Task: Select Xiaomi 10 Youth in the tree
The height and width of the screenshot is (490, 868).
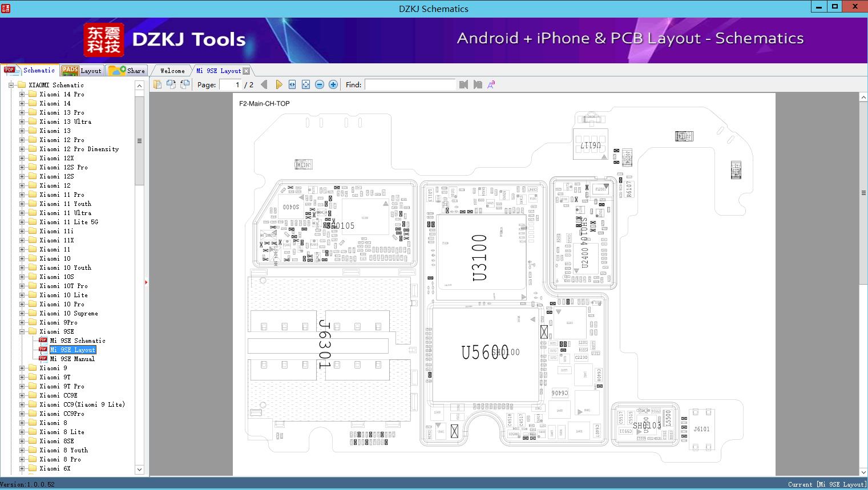Action: (x=66, y=268)
